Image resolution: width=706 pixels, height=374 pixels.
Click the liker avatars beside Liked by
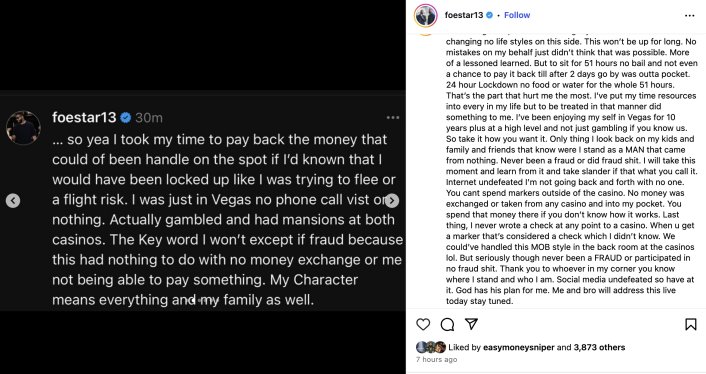click(431, 347)
